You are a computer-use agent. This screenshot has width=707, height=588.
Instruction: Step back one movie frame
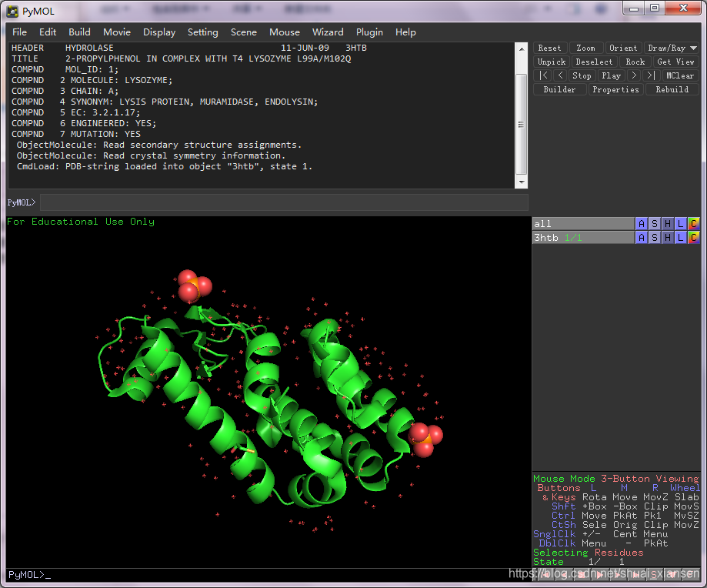point(561,75)
